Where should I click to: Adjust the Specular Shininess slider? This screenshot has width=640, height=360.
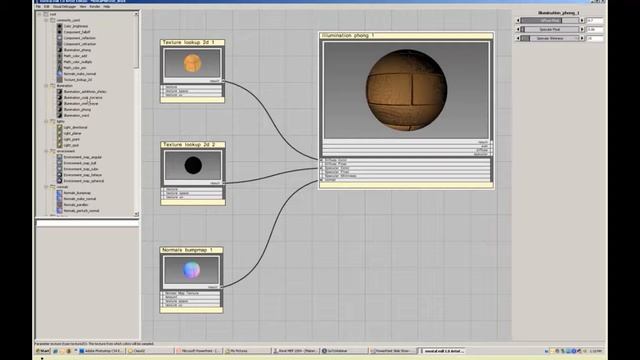pyautogui.click(x=550, y=38)
